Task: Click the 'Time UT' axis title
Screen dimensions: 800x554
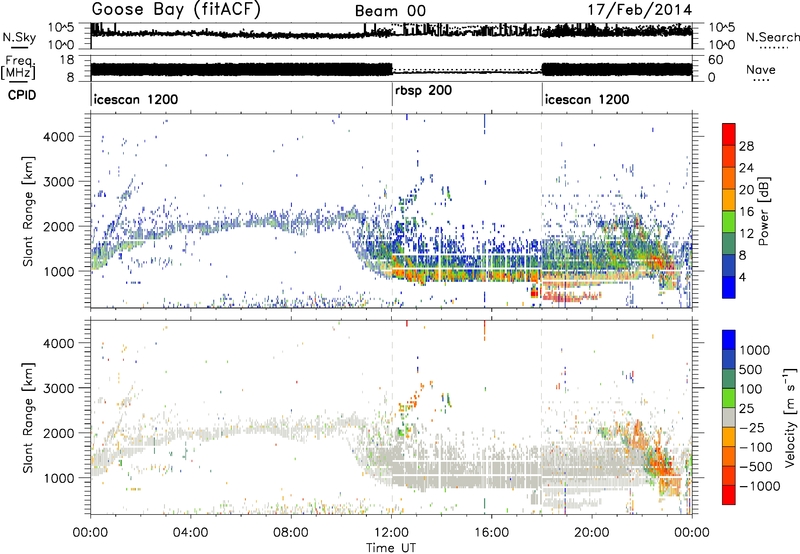Action: coord(391,547)
